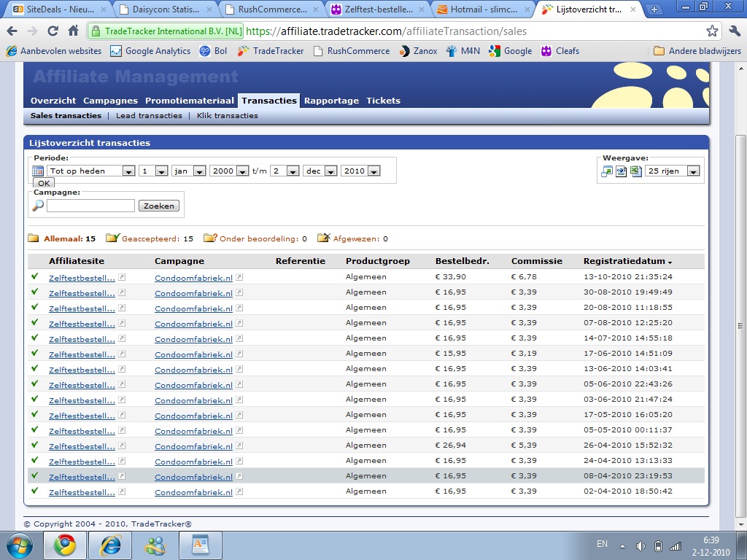747x560 pixels.
Task: Open Google Analytics bookmark
Action: coord(150,51)
